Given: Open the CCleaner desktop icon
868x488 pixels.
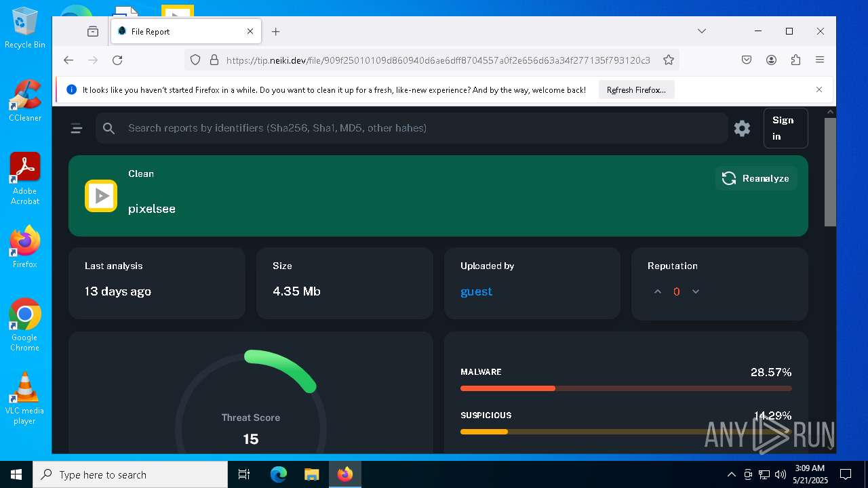Looking at the screenshot, I should click(25, 101).
